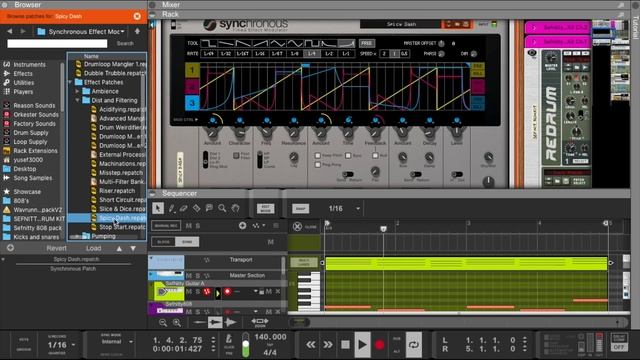Zoom in horizontally with plus magnifier
The image size is (640, 360).
[177, 323]
